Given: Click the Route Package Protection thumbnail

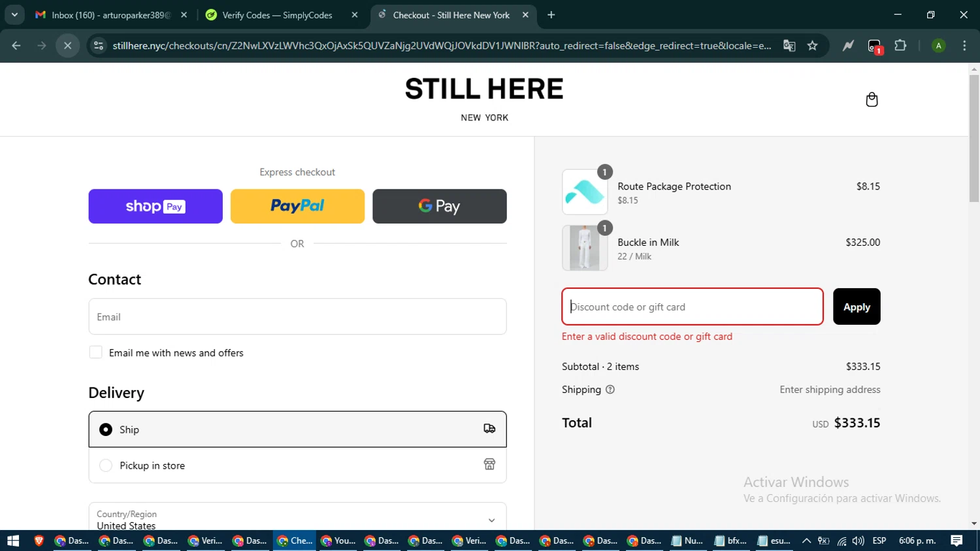Looking at the screenshot, I should [x=585, y=192].
